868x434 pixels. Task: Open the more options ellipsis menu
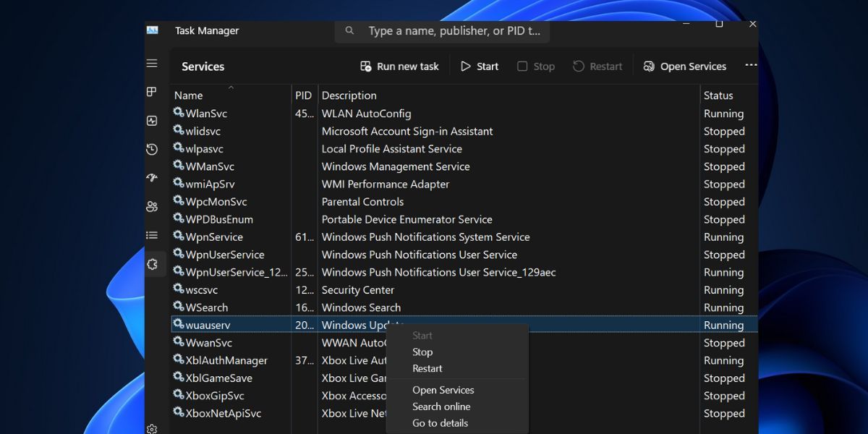[x=751, y=65]
